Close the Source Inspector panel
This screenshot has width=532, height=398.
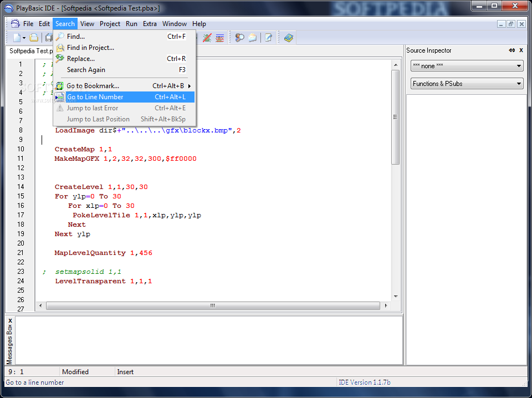coord(521,50)
